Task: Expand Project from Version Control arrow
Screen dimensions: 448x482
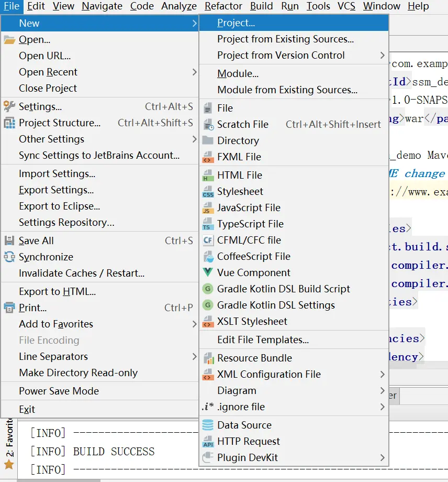Action: pos(382,56)
